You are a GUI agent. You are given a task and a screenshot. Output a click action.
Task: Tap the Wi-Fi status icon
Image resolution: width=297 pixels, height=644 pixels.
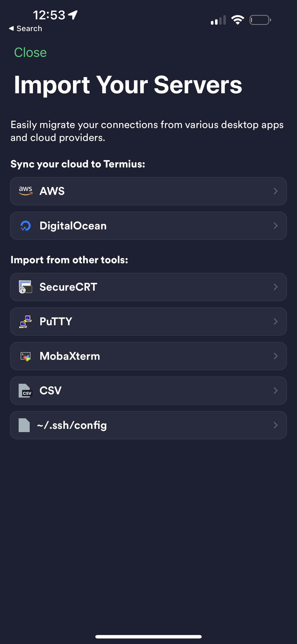point(238,20)
